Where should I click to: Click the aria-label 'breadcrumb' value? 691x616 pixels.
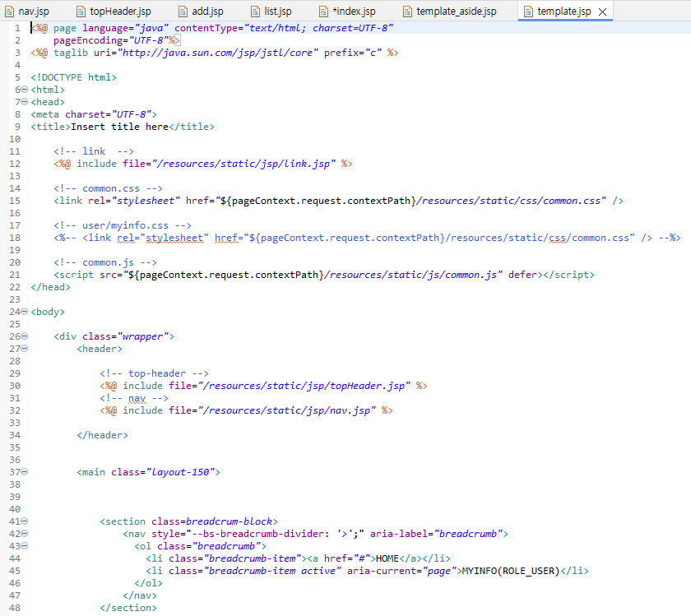click(x=468, y=534)
